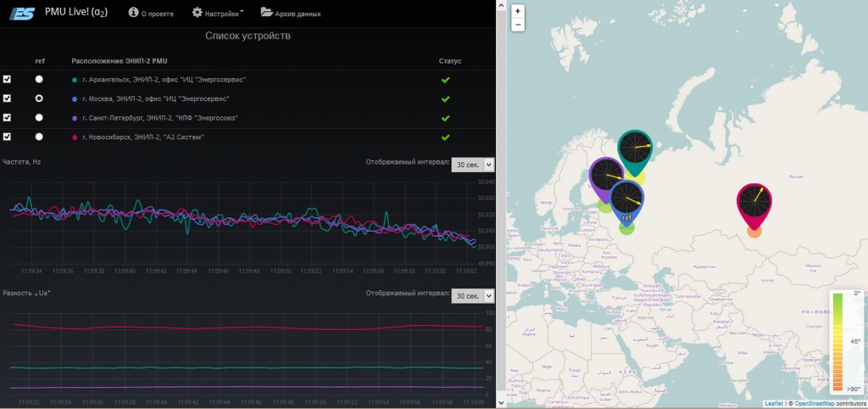Viewport: 868px width, 409px height.
Task: Select Архангельск as reference radio button
Action: click(x=39, y=79)
